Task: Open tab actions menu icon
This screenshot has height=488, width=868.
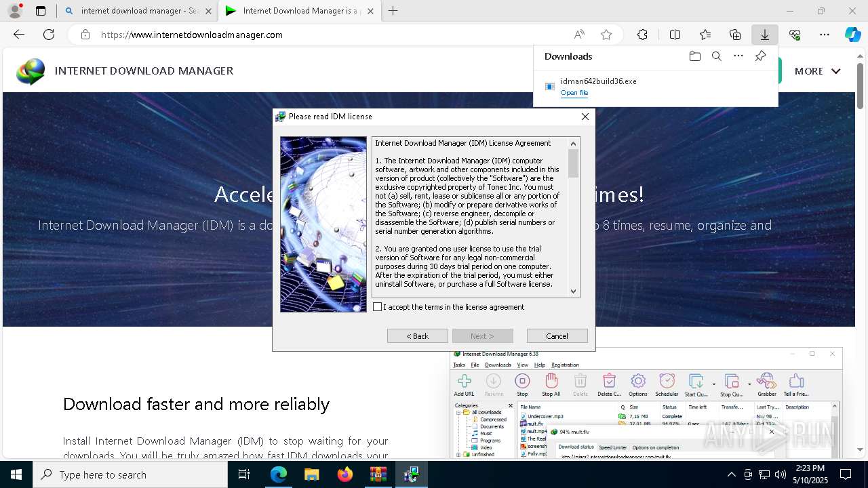Action: tap(41, 11)
